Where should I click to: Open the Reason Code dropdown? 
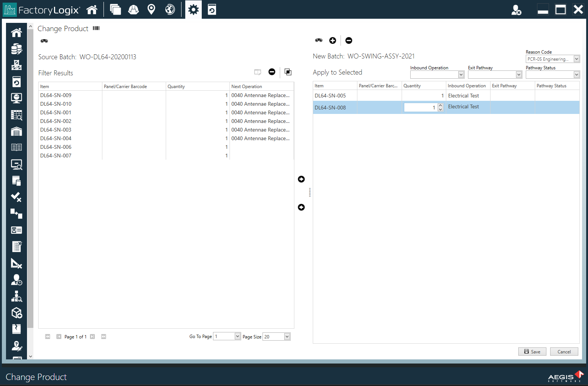pyautogui.click(x=576, y=59)
